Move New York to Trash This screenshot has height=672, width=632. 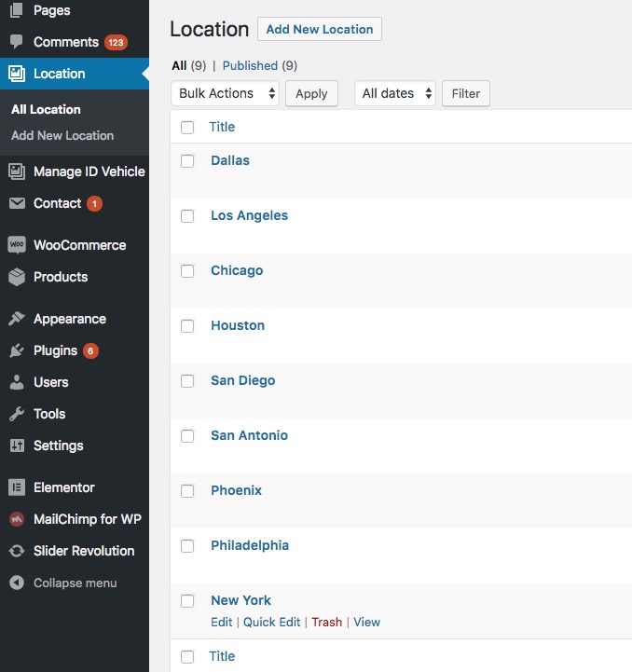(x=326, y=622)
